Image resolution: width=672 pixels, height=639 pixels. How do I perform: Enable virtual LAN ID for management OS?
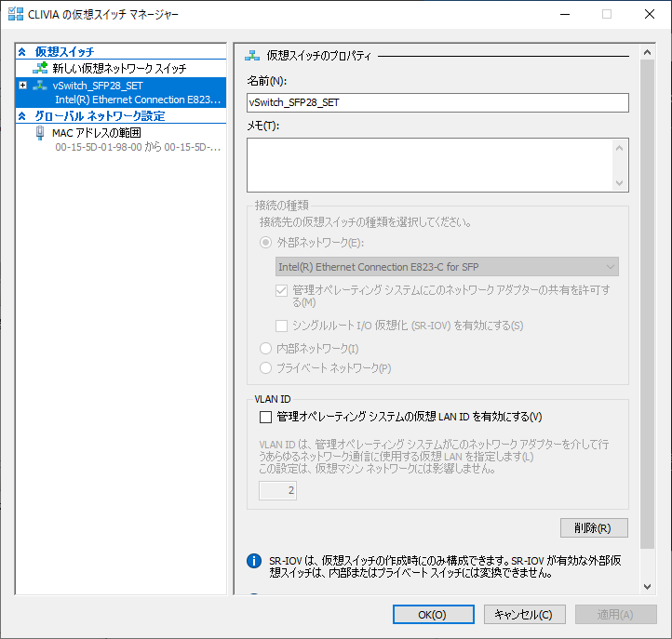265,417
